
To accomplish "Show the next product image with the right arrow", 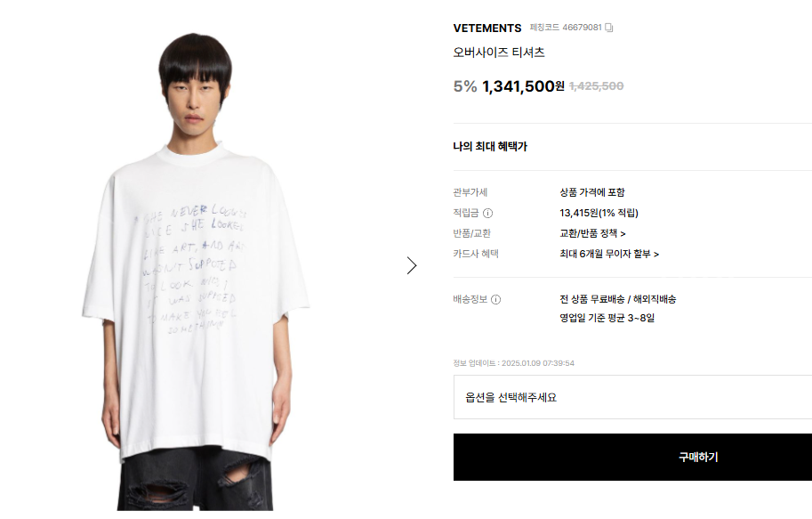I will pyautogui.click(x=412, y=265).
